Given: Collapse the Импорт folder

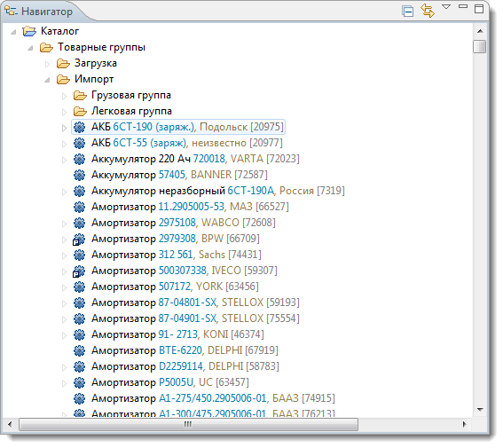Looking at the screenshot, I should [47, 80].
